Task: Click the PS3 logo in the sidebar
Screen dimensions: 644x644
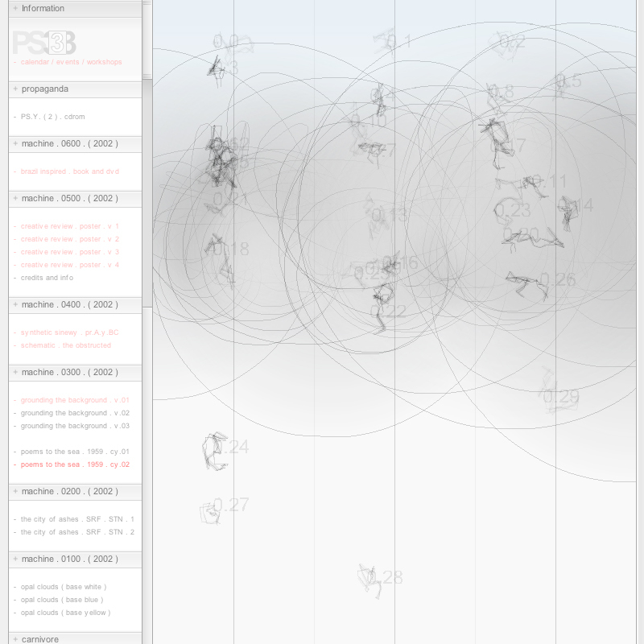Action: 44,42
